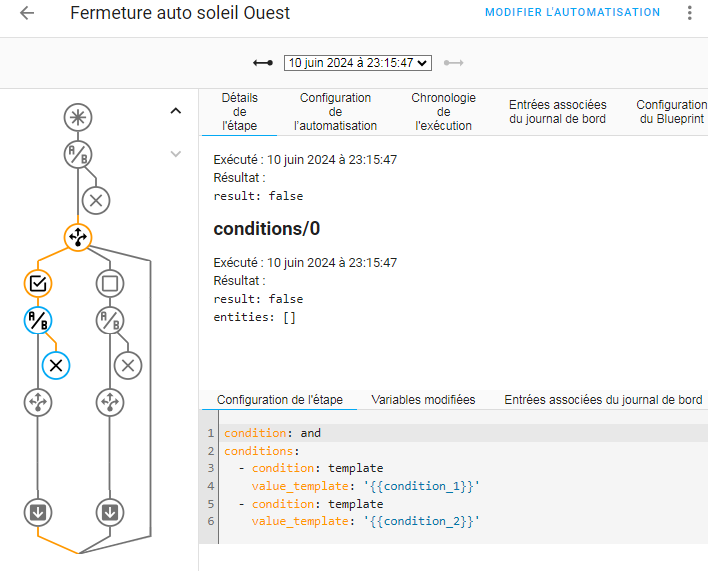Select the Configuration de l'étape tab

280,400
